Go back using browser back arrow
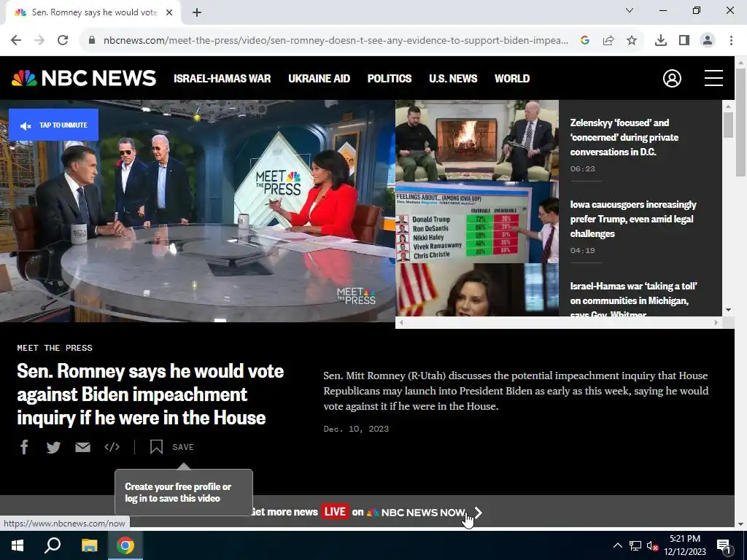The width and height of the screenshot is (747, 560). tap(16, 41)
